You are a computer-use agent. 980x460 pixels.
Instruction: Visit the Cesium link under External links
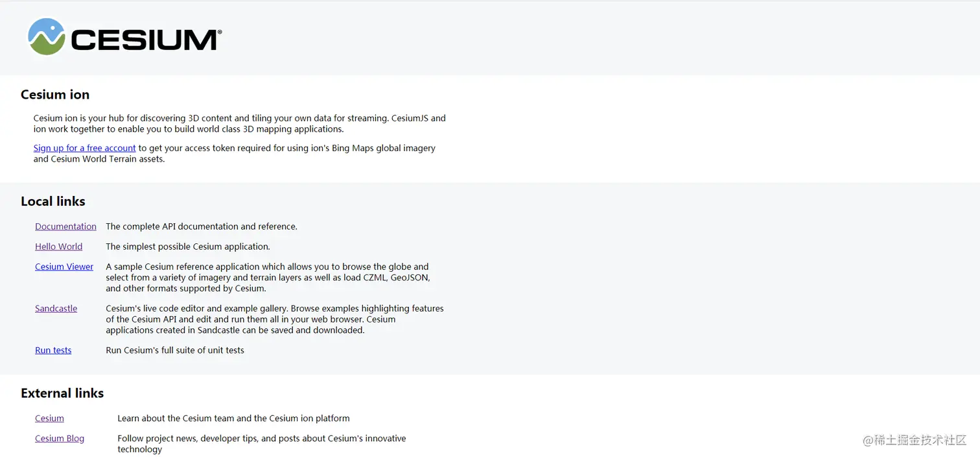(49, 418)
